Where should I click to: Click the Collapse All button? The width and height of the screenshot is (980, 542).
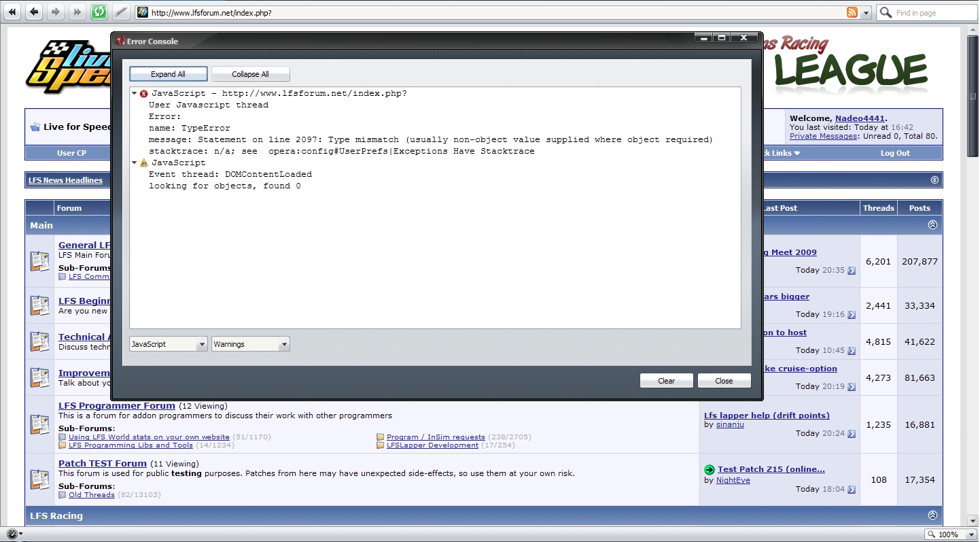coord(250,74)
